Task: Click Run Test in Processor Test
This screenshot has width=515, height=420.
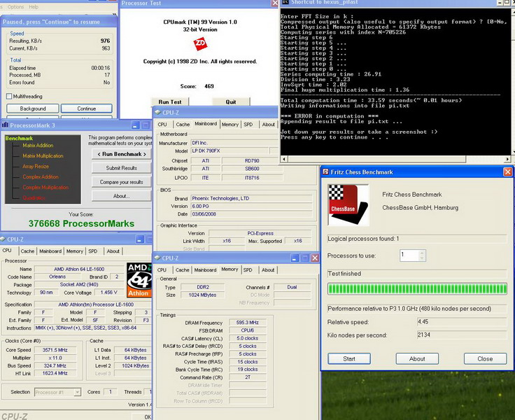Action: pyautogui.click(x=170, y=102)
